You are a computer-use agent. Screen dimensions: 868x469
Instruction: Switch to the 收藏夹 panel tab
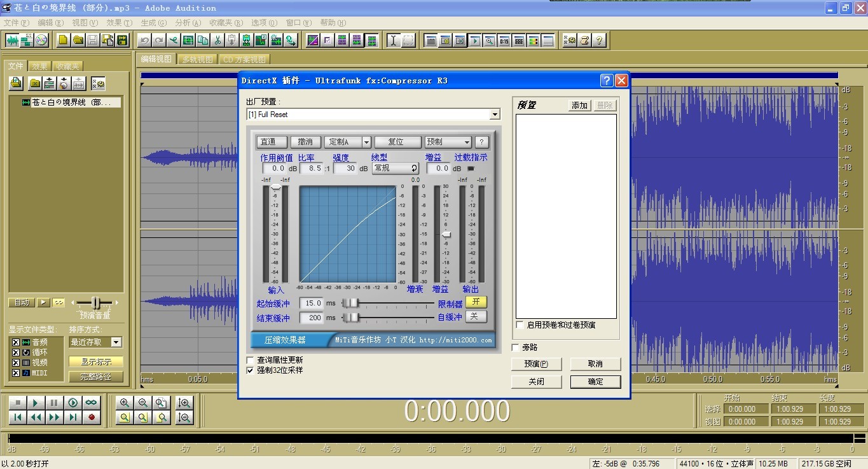[67, 66]
